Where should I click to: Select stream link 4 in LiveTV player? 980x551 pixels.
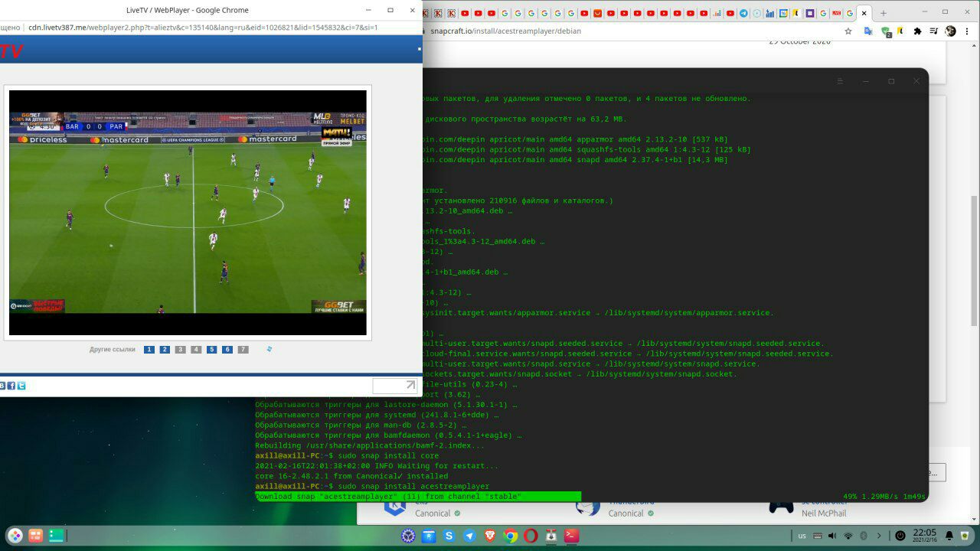click(x=196, y=350)
